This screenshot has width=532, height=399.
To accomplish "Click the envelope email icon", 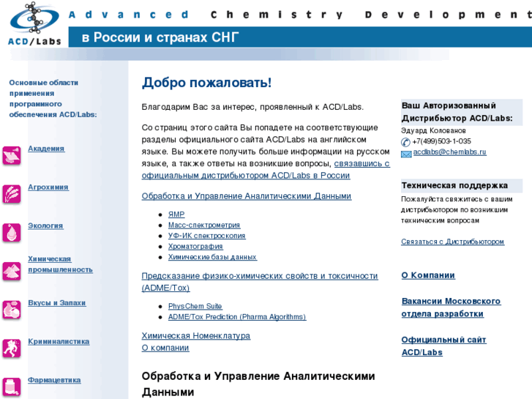I will click(x=406, y=154).
